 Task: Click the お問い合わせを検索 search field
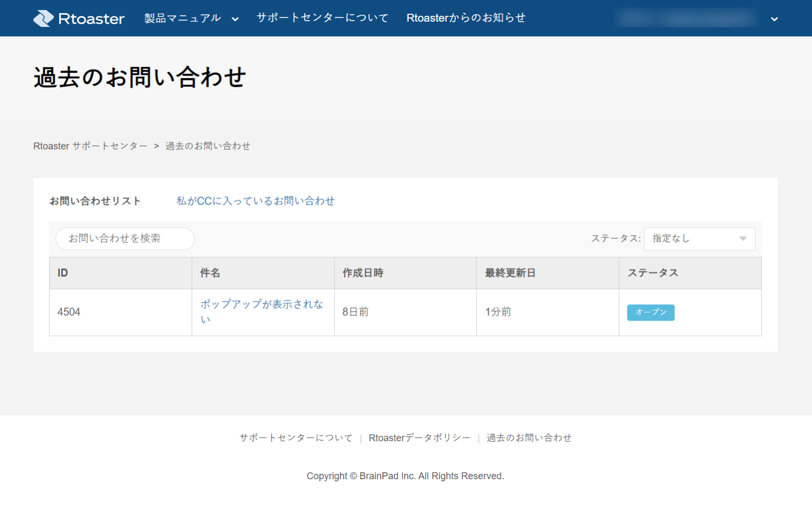[x=124, y=238]
